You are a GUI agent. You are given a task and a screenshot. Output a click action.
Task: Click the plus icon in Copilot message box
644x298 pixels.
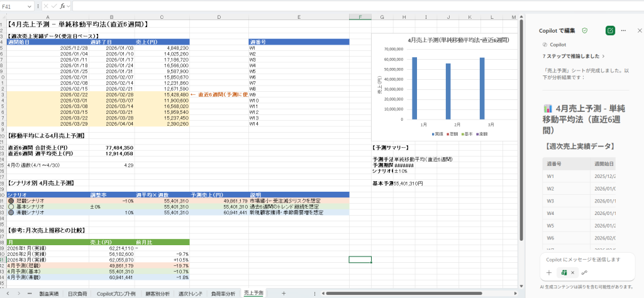coord(549,272)
